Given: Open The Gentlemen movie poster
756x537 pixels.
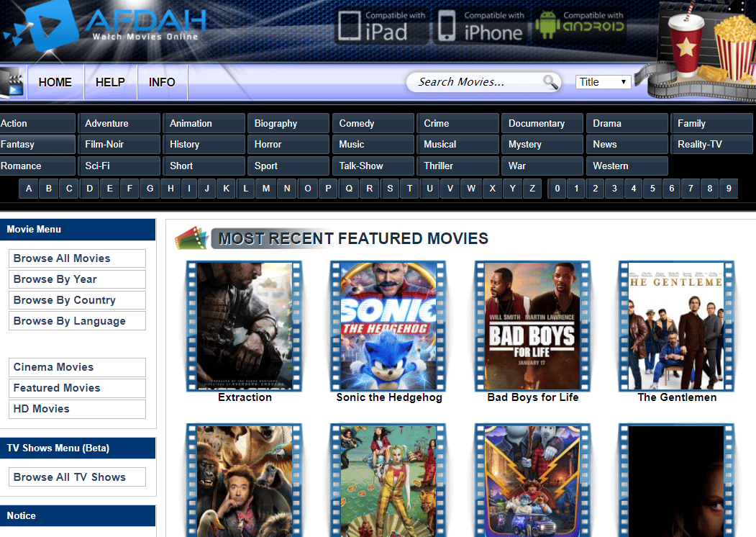Looking at the screenshot, I should tap(676, 326).
